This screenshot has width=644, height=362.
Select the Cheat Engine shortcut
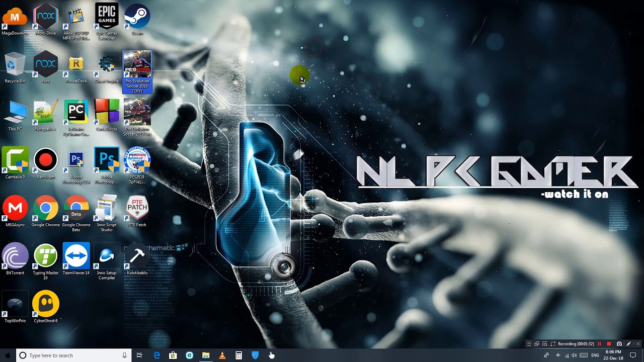click(x=107, y=68)
